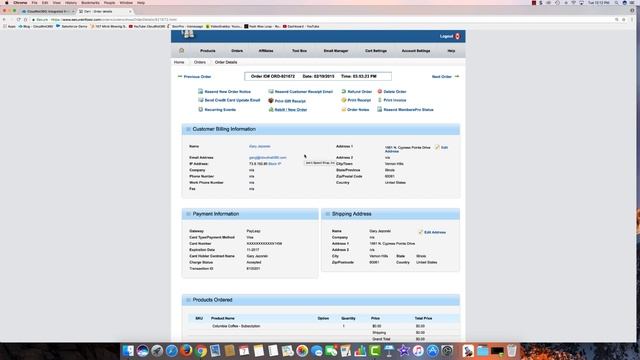The height and width of the screenshot is (360, 640).
Task: Click the red Logout power icon
Action: point(458,36)
